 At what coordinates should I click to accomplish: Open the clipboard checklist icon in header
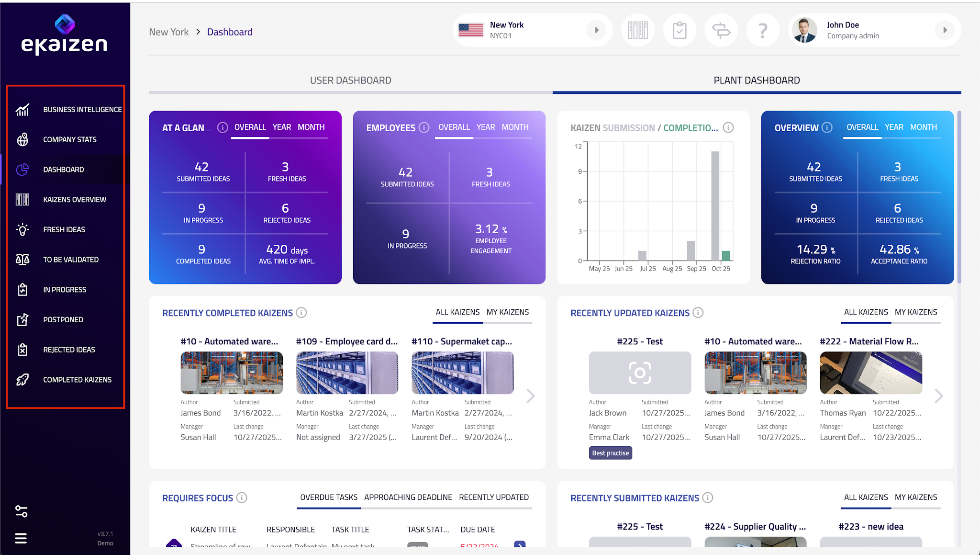tap(679, 31)
